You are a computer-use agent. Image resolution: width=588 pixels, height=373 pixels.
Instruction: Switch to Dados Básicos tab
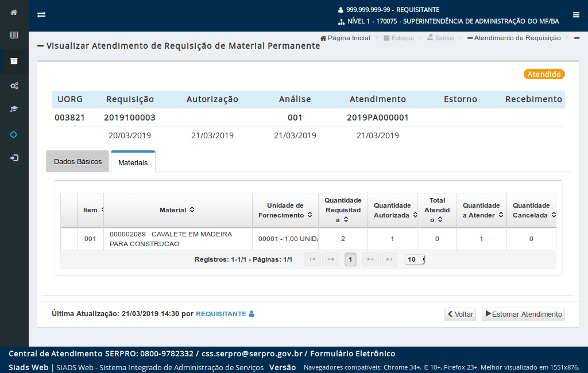pyautogui.click(x=78, y=162)
